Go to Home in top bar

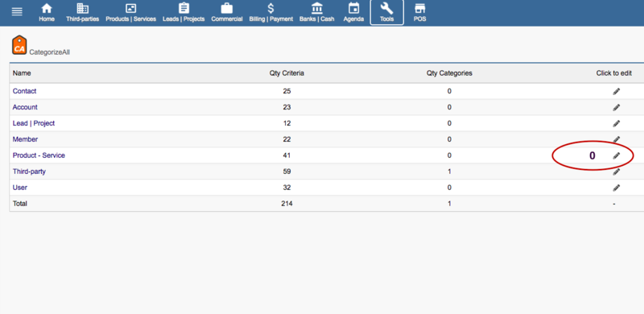pyautogui.click(x=47, y=12)
